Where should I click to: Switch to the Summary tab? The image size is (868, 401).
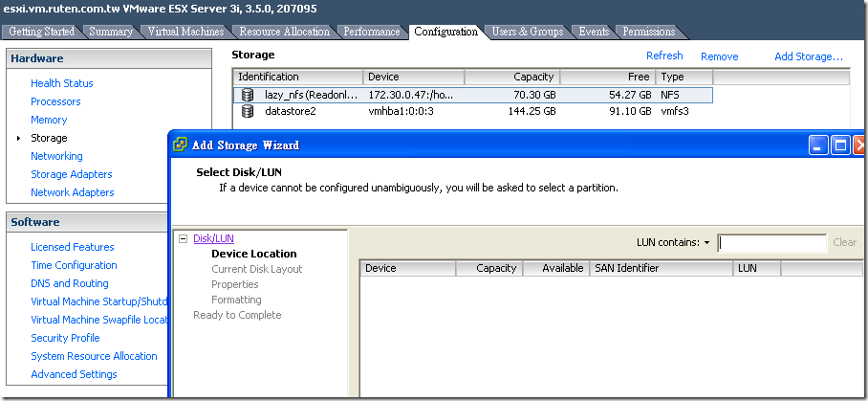pyautogui.click(x=111, y=32)
